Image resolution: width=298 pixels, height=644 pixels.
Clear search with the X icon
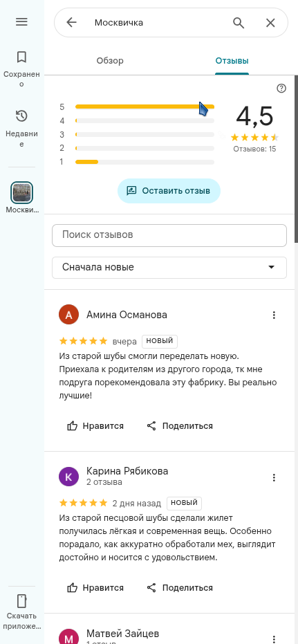(x=270, y=23)
